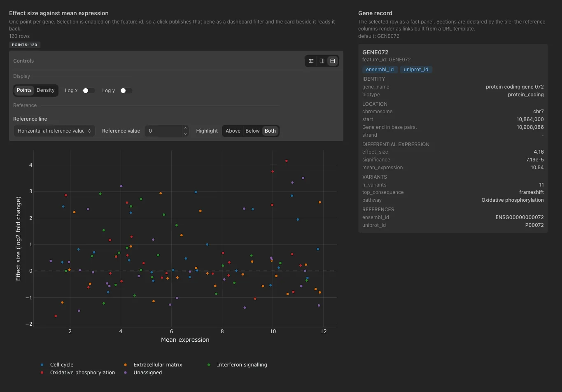Click the red point at effect size 4.16

(x=287, y=161)
